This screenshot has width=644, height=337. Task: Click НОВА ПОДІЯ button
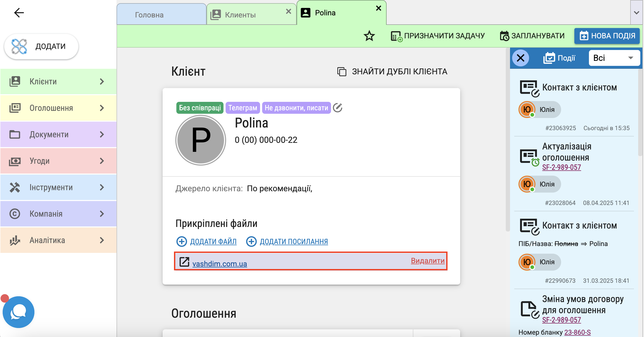tap(607, 36)
